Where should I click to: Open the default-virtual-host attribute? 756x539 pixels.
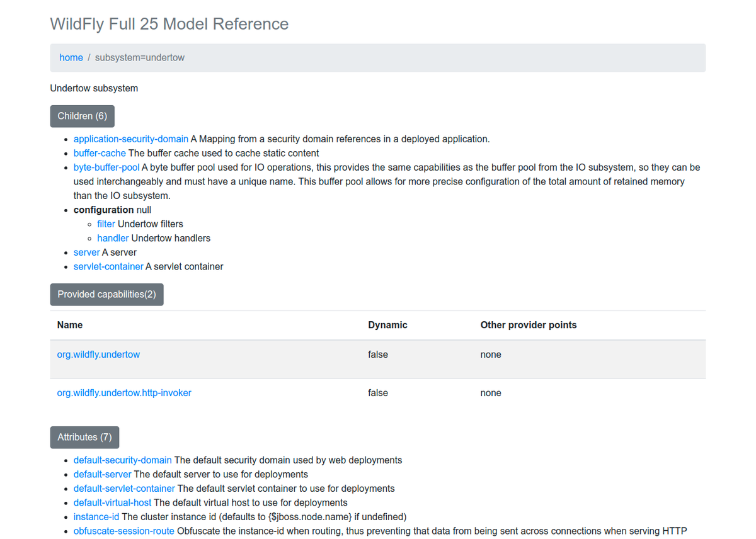[112, 502]
